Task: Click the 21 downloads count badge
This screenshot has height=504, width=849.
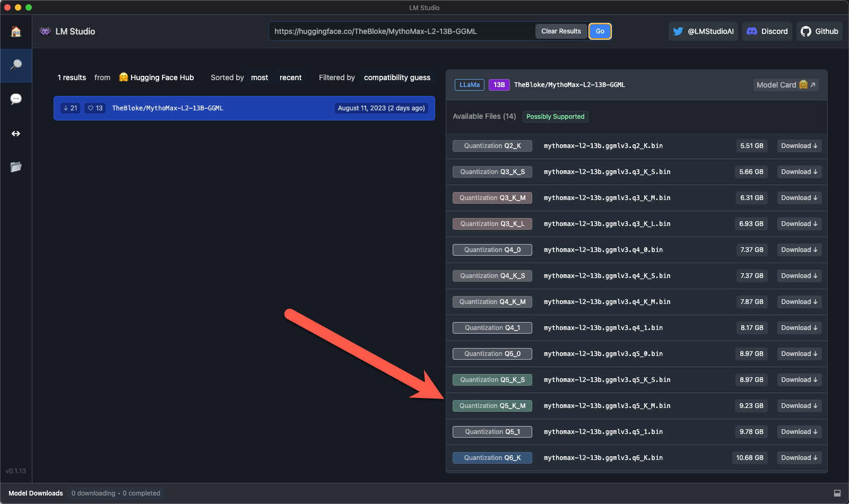Action: (x=70, y=108)
